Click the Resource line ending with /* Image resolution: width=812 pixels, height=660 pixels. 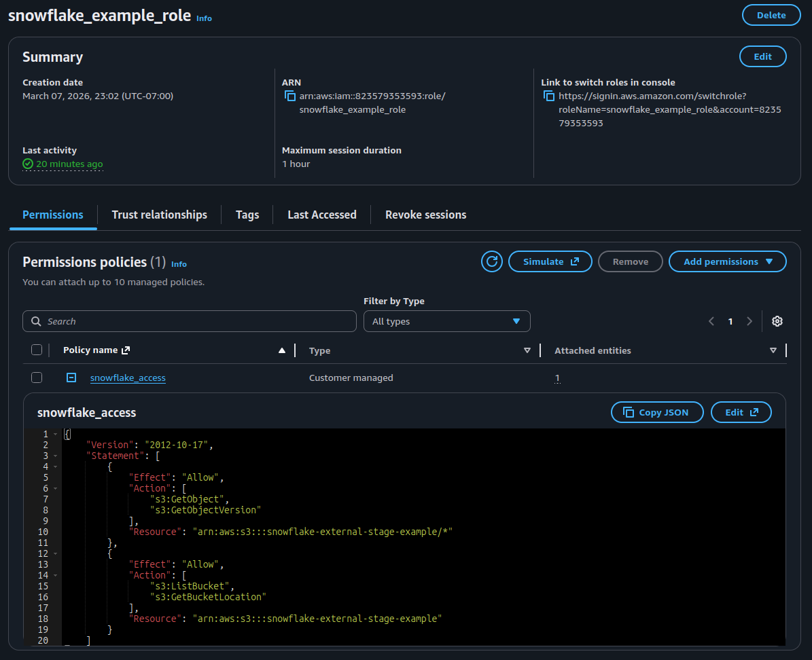291,532
